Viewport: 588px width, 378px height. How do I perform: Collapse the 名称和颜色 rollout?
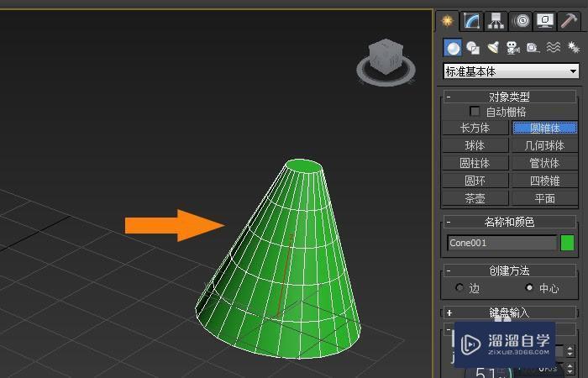[x=510, y=222]
